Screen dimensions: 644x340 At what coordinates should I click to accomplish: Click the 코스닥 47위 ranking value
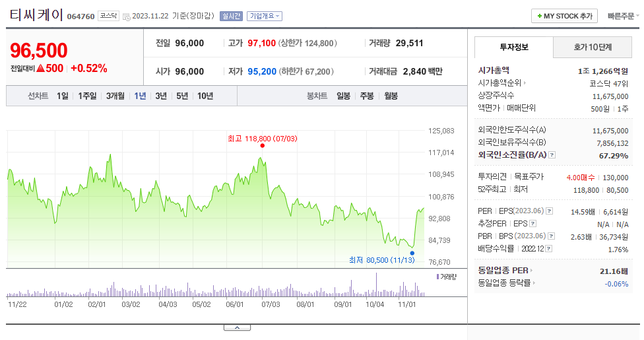[x=608, y=83]
